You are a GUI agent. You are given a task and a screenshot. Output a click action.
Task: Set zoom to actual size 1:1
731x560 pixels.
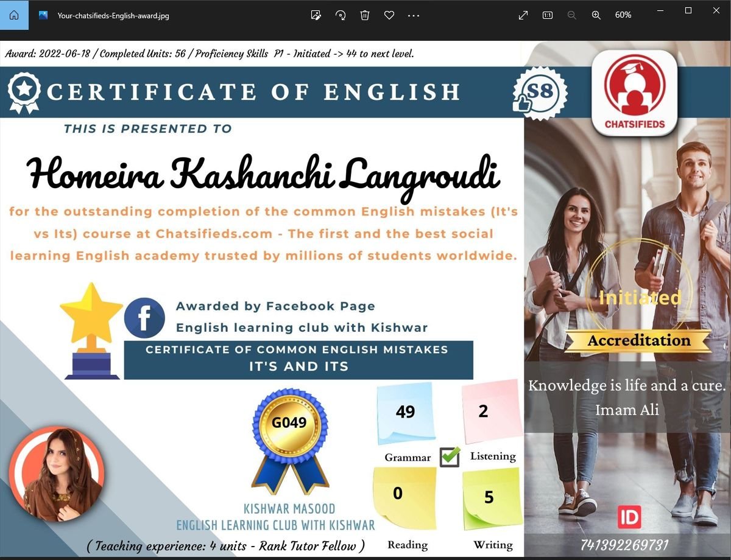point(547,15)
